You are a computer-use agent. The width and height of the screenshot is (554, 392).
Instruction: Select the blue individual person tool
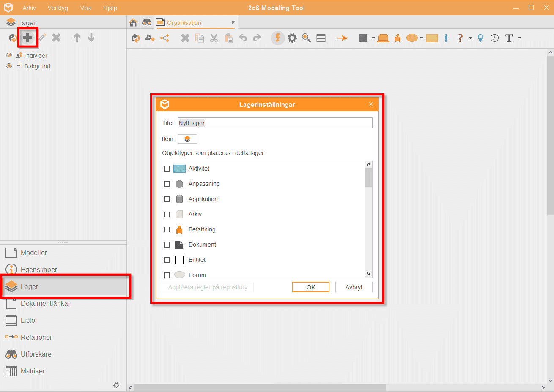tap(446, 38)
